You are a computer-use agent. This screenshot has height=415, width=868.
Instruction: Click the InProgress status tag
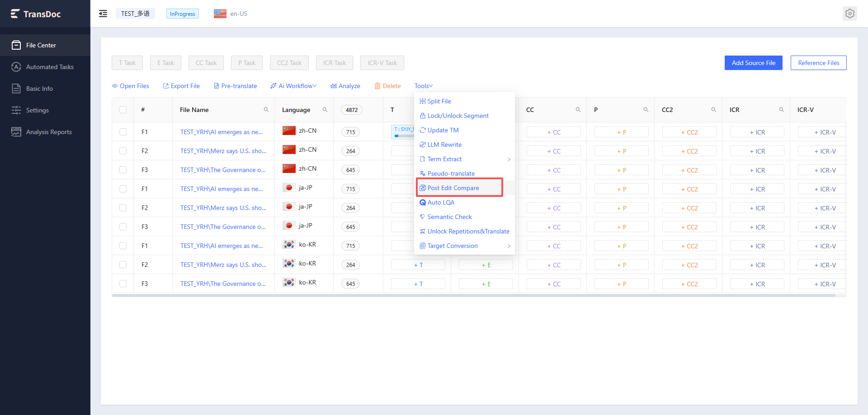tap(183, 14)
